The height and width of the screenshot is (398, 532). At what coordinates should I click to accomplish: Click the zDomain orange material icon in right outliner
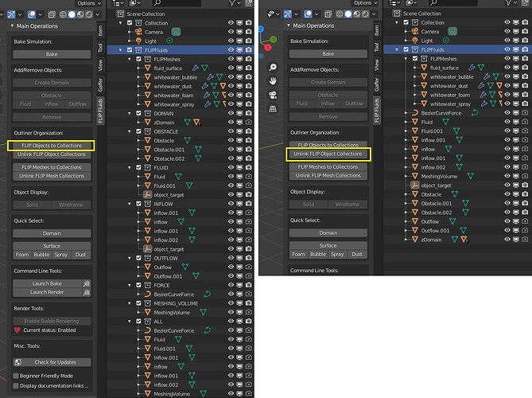464,240
